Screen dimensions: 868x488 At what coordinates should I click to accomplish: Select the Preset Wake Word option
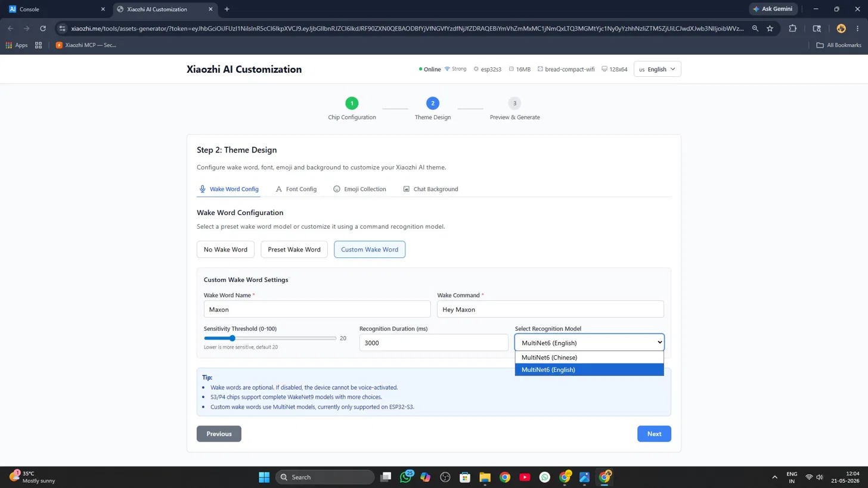(x=294, y=250)
